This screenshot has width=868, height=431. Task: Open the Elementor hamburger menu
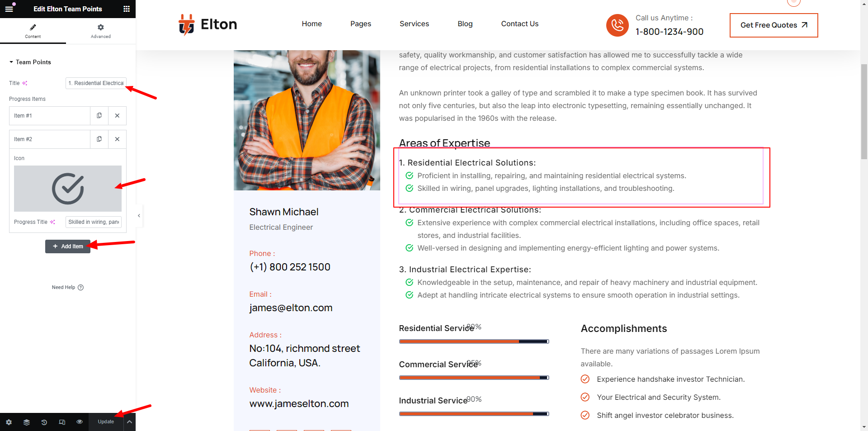(9, 9)
